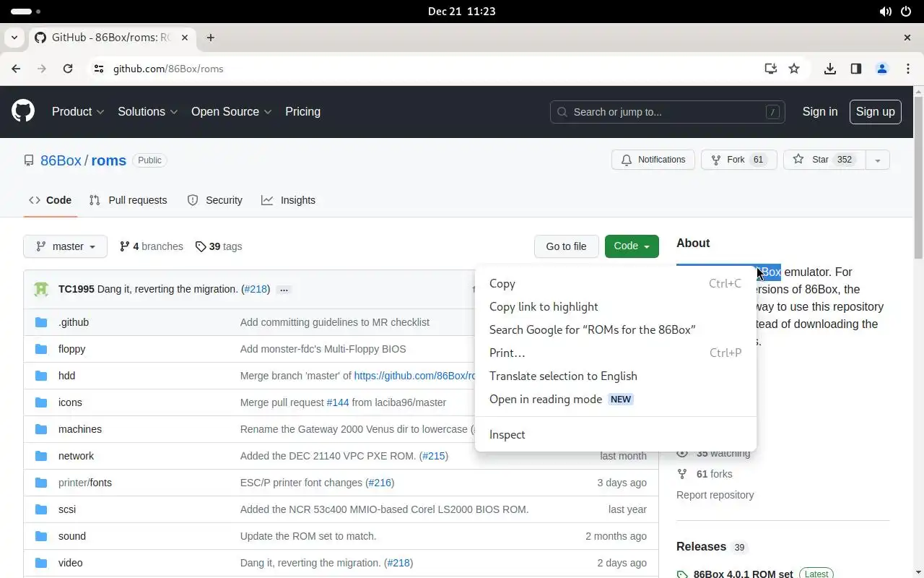This screenshot has width=924, height=578.
Task: Click the Notifications button
Action: pyautogui.click(x=653, y=160)
